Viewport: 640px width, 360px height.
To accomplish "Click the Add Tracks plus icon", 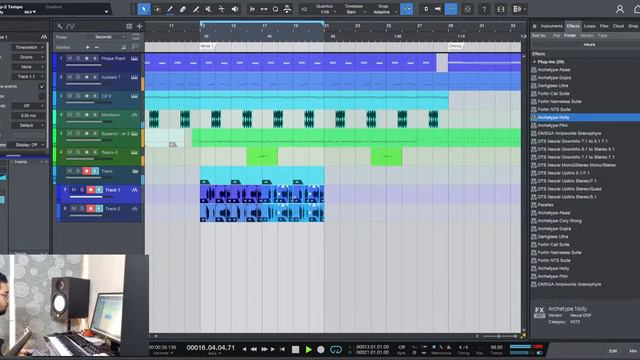I will [139, 27].
